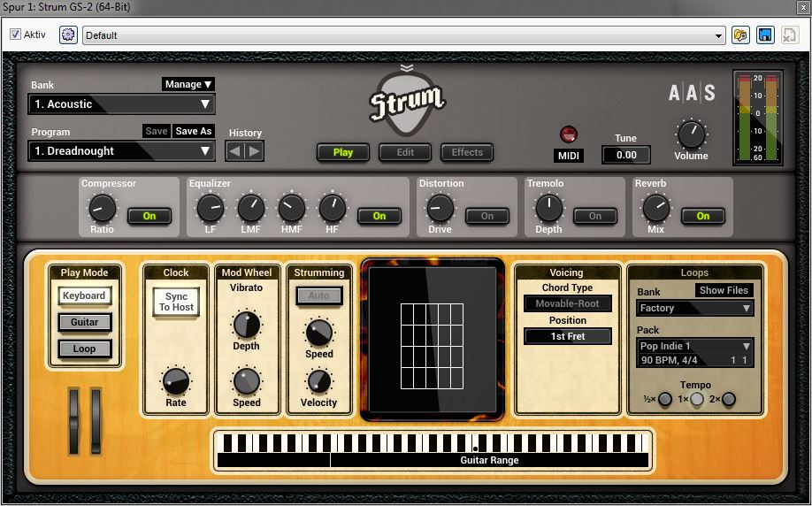Image resolution: width=812 pixels, height=506 pixels.
Task: Toggle the Equalizer On switch
Action: 379,216
